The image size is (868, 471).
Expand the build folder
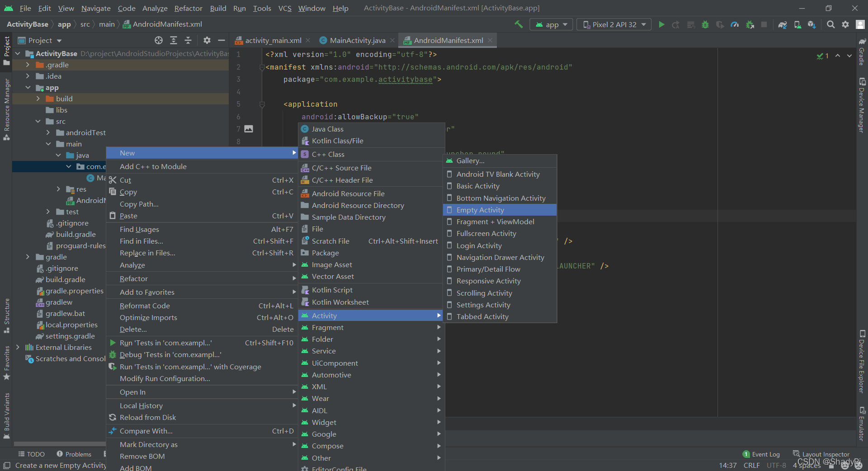pos(38,99)
